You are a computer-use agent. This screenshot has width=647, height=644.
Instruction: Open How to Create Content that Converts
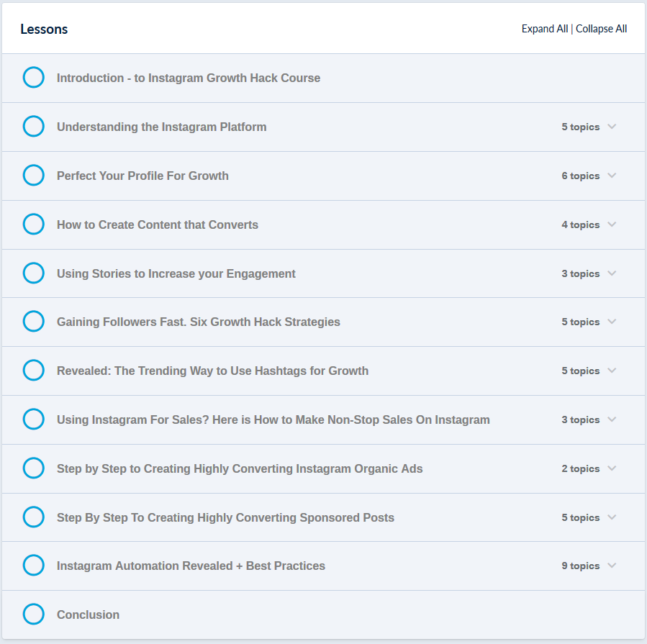[x=158, y=225]
